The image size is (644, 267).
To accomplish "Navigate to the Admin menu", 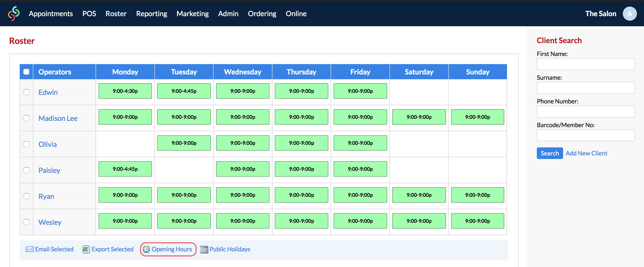I will pos(228,14).
